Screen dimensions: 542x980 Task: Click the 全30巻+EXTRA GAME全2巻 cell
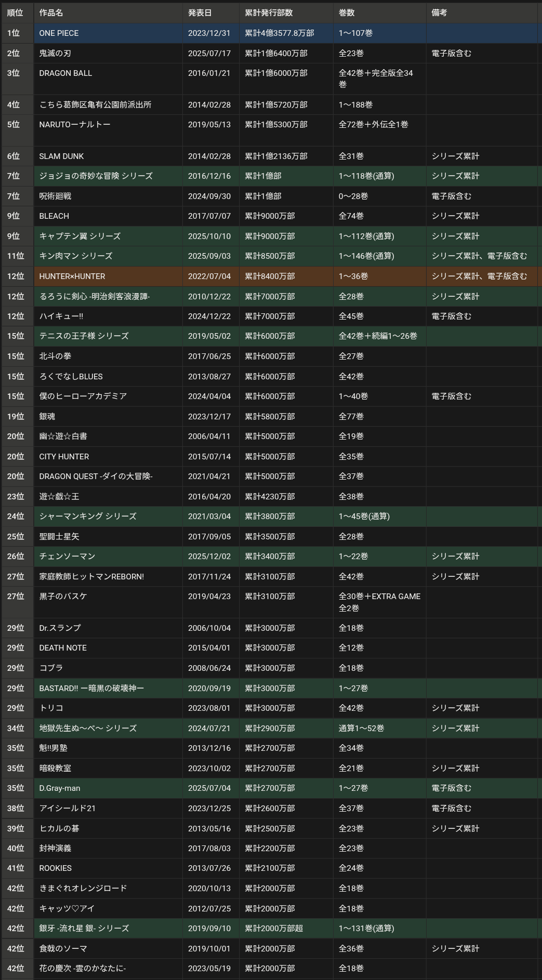click(x=380, y=602)
